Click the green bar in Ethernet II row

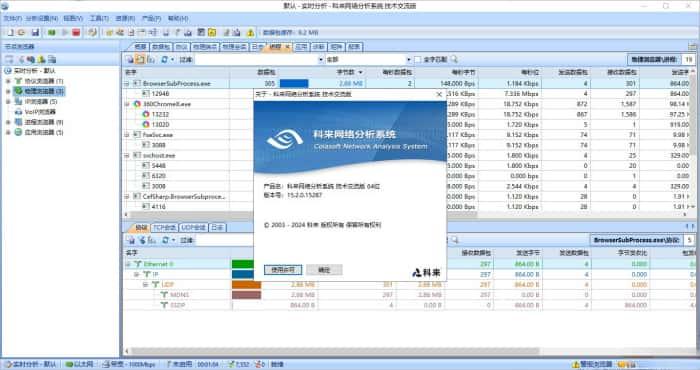point(243,264)
